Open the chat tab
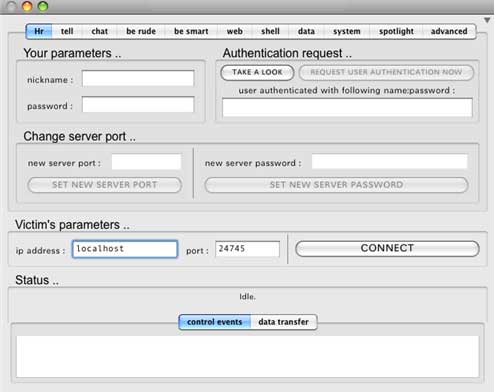The height and width of the screenshot is (392, 494). click(99, 31)
